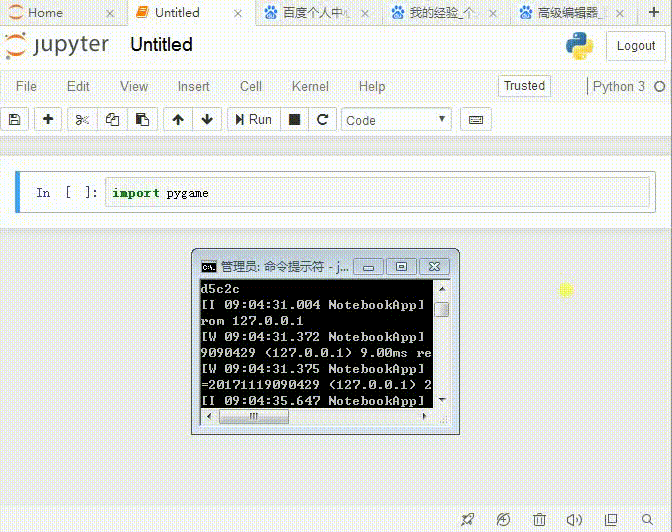
Task: Click the pin icon in bottom bar
Action: 468,520
